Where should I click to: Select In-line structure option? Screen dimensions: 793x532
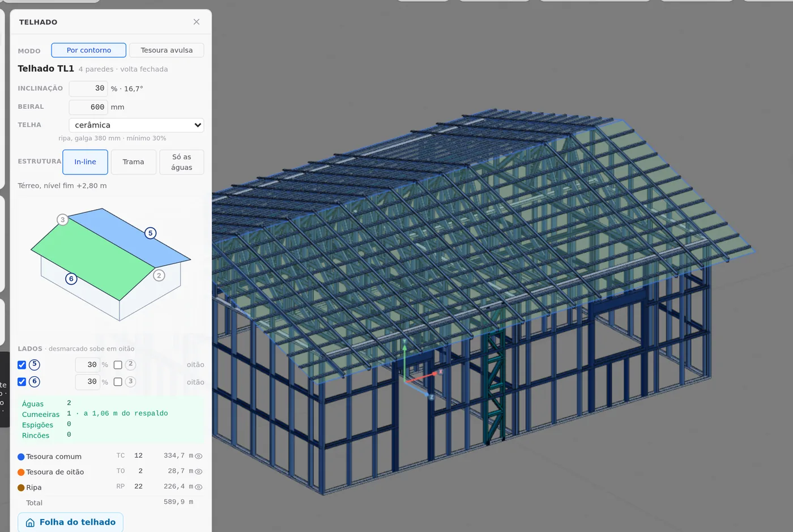(x=86, y=162)
